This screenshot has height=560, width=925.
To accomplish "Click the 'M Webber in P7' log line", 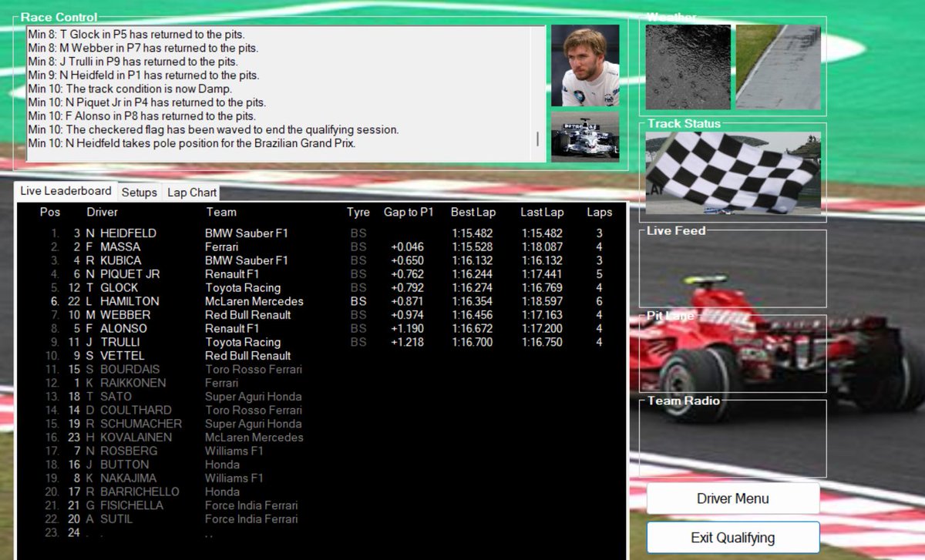I will (143, 48).
